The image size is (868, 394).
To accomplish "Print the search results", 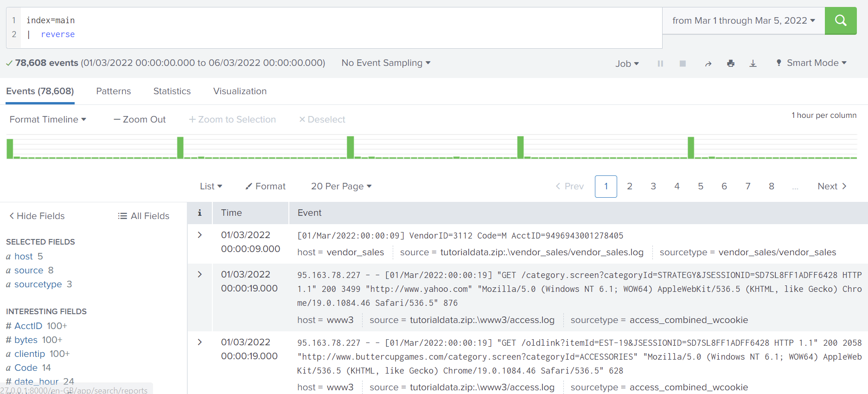I will coord(731,64).
